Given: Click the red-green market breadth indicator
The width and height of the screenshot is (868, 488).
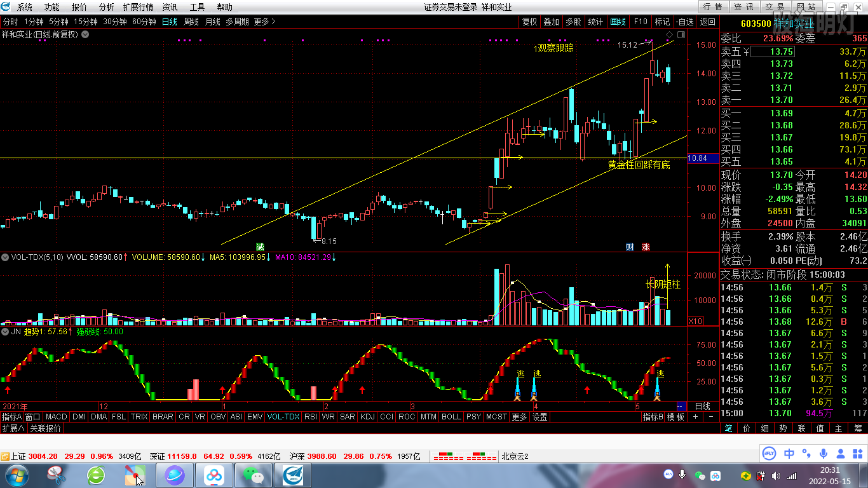Looking at the screenshot, I should (x=465, y=456).
